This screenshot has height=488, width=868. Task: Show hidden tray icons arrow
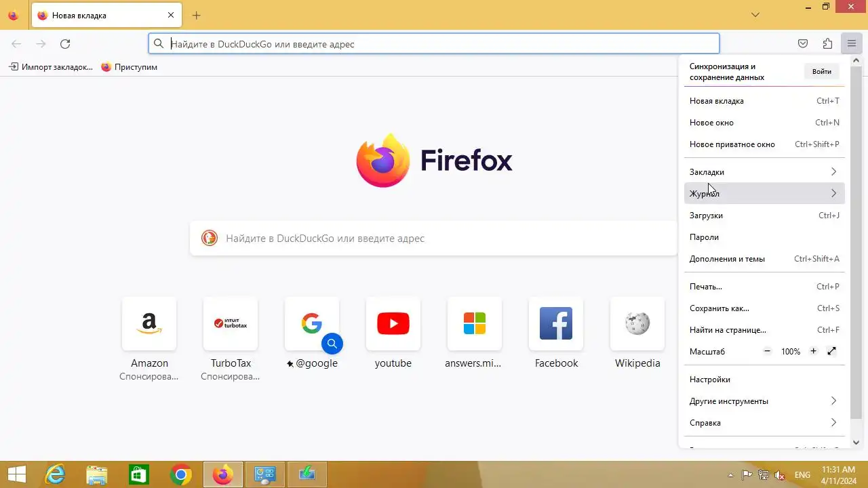pyautogui.click(x=730, y=475)
